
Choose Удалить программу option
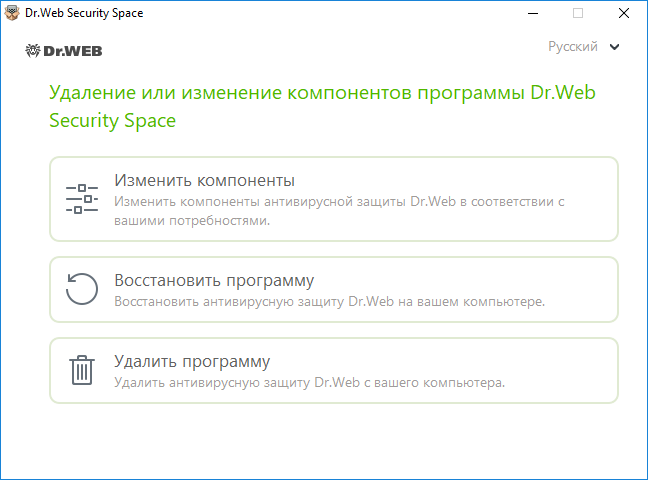(334, 370)
